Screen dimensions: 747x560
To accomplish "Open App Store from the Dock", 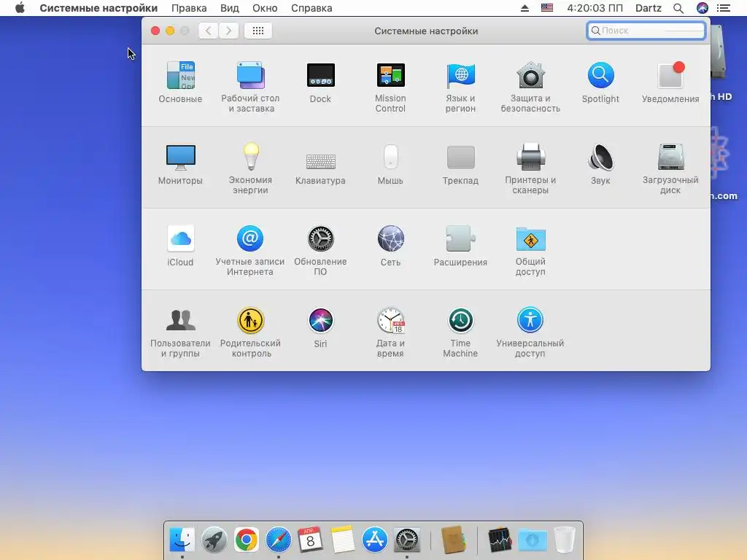I will pyautogui.click(x=374, y=540).
